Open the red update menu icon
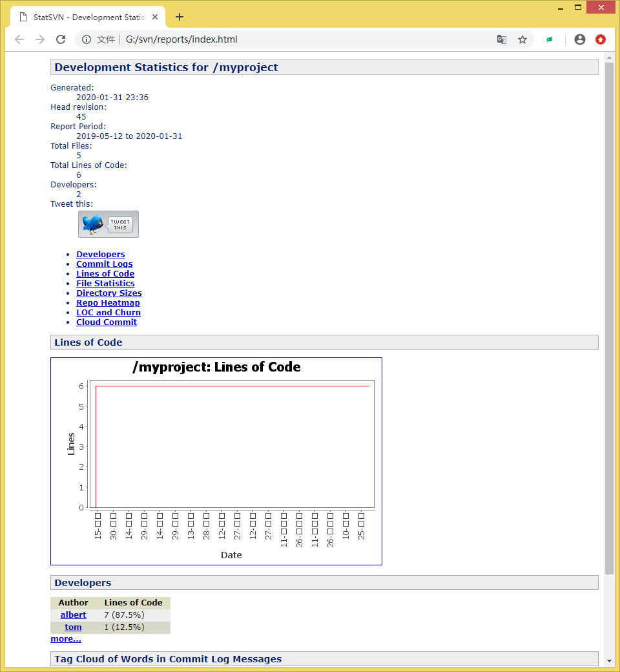 point(601,39)
